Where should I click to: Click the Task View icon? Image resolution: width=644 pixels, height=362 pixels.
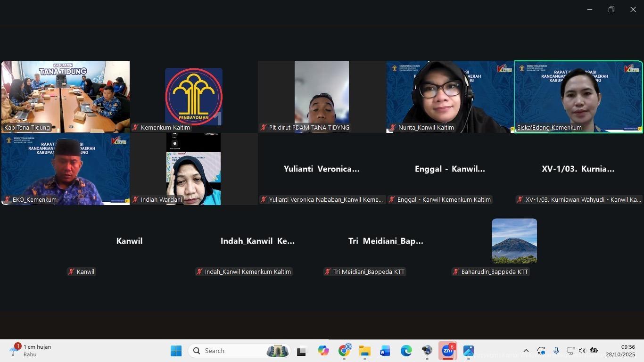302,351
